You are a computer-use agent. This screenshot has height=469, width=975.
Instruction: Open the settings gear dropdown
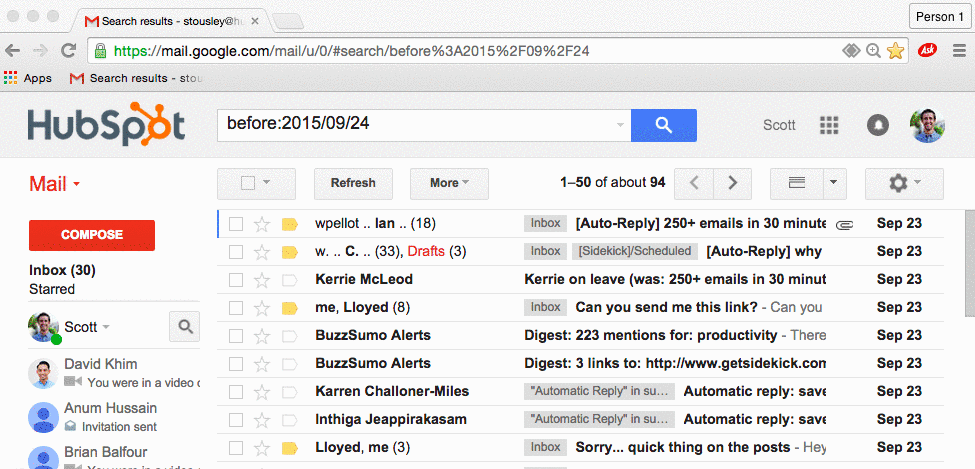[x=903, y=183]
